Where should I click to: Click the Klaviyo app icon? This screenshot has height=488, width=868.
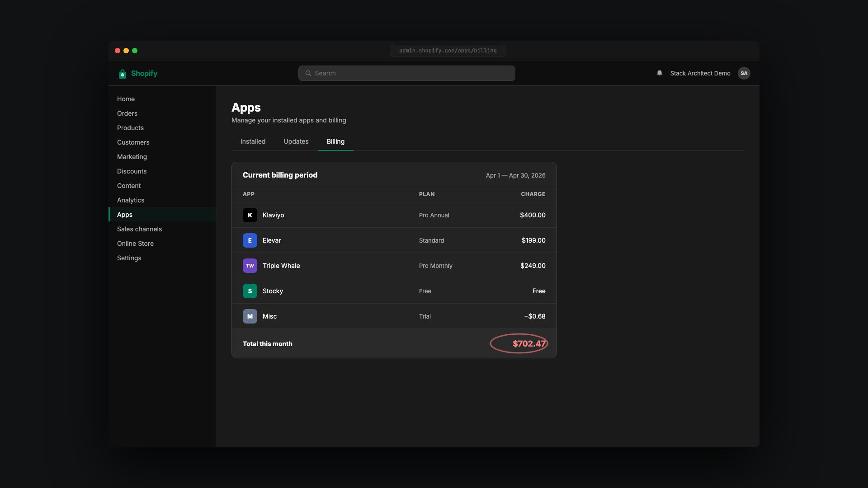click(x=250, y=215)
